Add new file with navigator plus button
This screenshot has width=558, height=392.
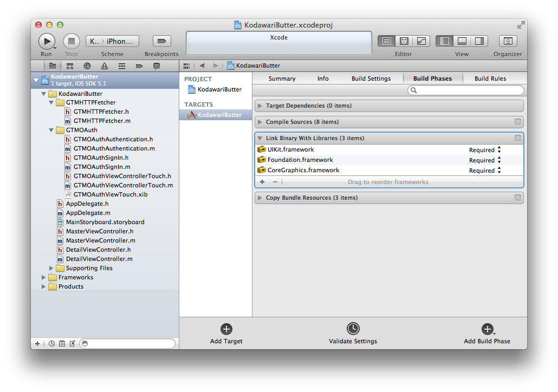37,344
